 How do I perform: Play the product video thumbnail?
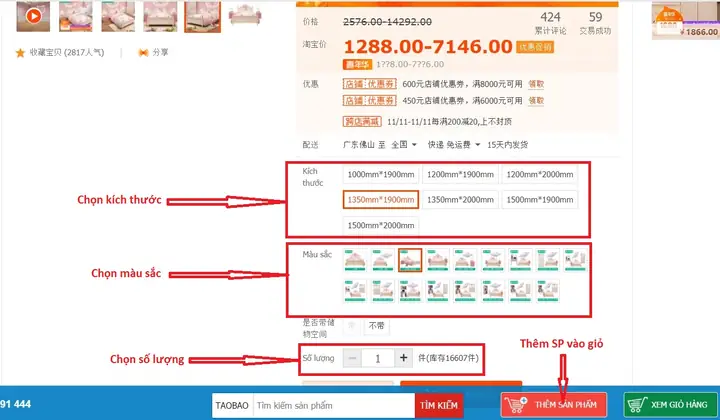(x=33, y=17)
